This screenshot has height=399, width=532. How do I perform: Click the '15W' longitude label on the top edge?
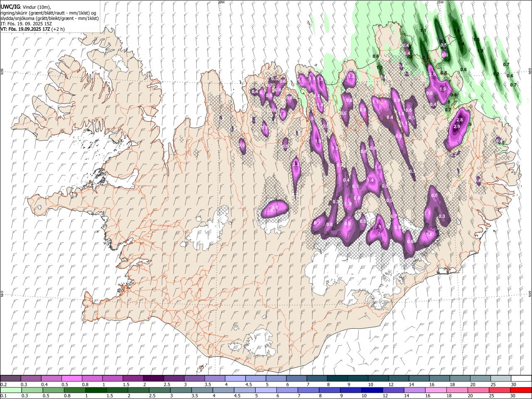tap(440, 2)
